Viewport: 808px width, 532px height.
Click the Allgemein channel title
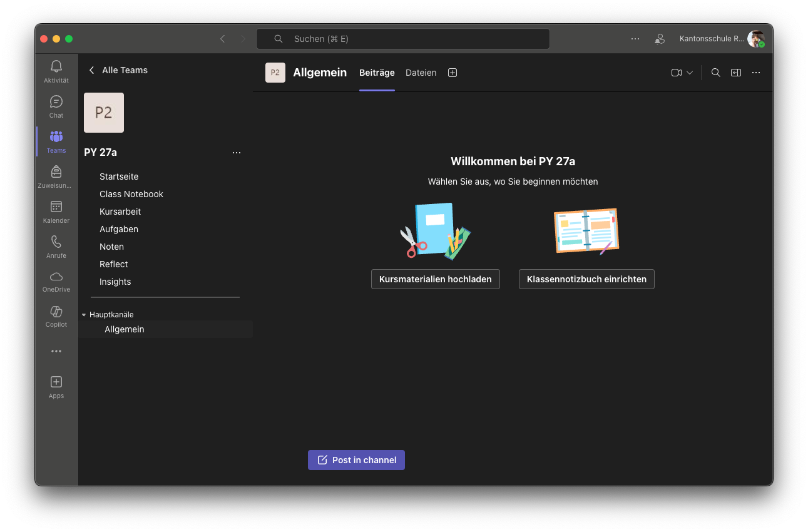320,73
